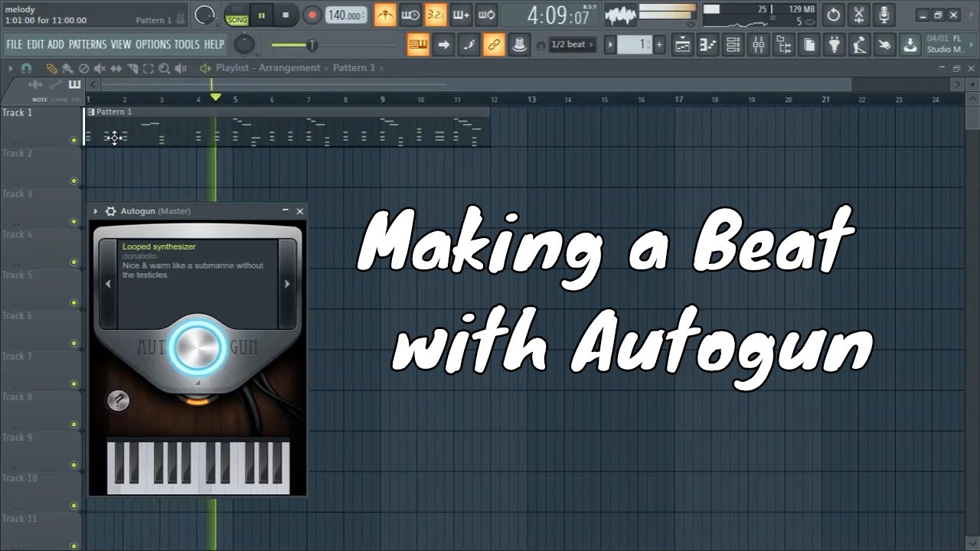Toggle typing keyboard to piano button

[x=418, y=45]
